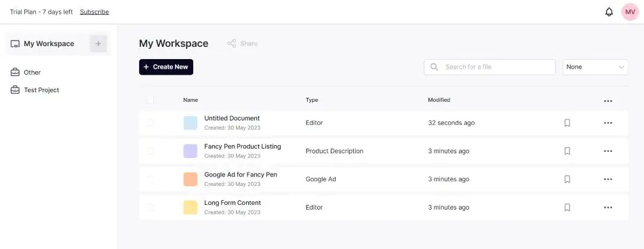Viewport: 644px width, 249px height.
Task: Click the blue Untitled Document file thumbnail
Action: click(190, 123)
